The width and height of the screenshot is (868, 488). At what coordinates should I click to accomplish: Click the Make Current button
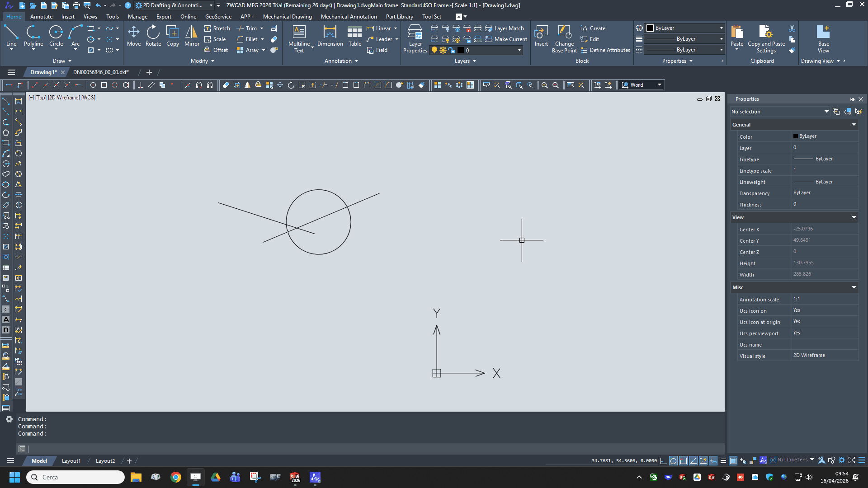pyautogui.click(x=506, y=39)
